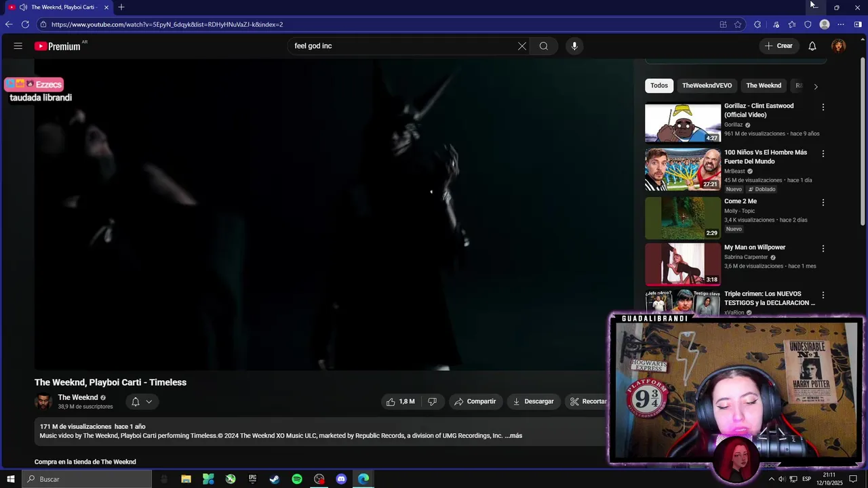Open Edge extensions puzzle icon
868x488 pixels.
(757, 24)
